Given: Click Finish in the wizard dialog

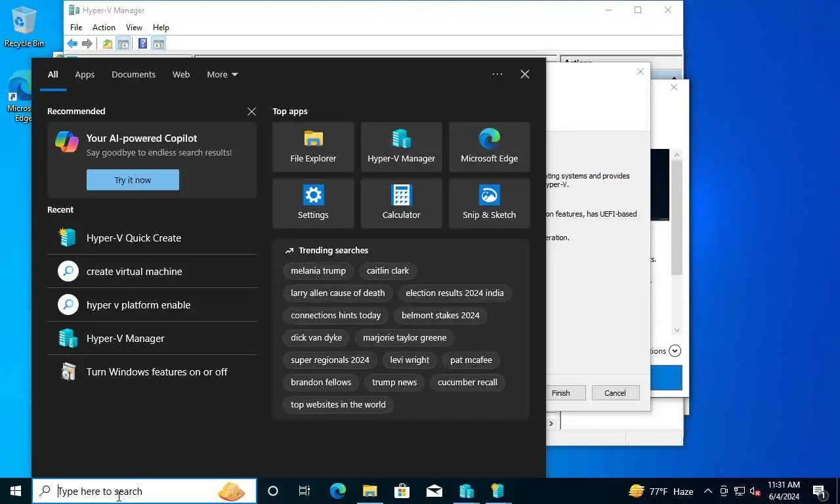Looking at the screenshot, I should pos(561,393).
